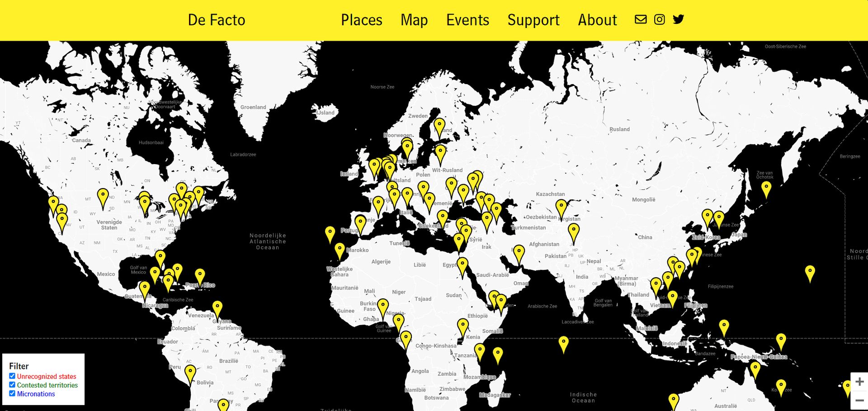This screenshot has height=411, width=868.
Task: Zoom out the map with minus button
Action: click(x=859, y=401)
